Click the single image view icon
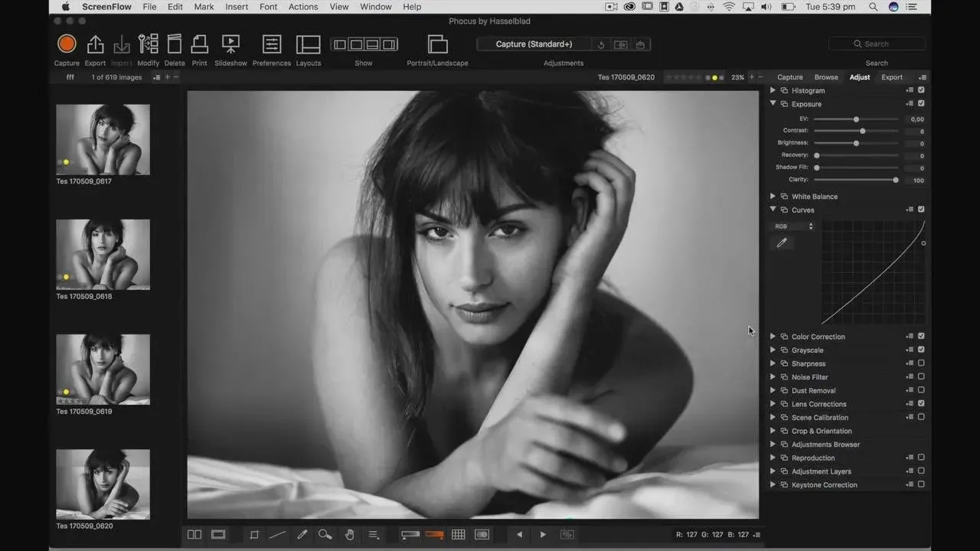 tap(218, 534)
